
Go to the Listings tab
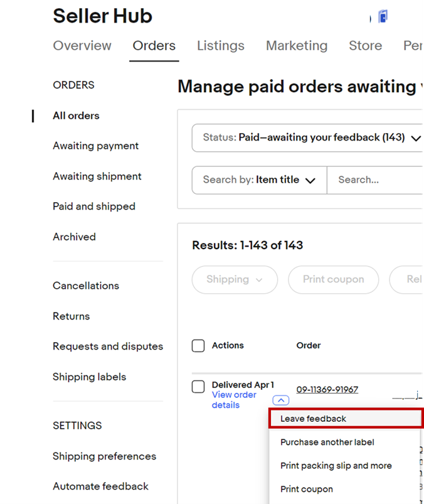coord(221,46)
